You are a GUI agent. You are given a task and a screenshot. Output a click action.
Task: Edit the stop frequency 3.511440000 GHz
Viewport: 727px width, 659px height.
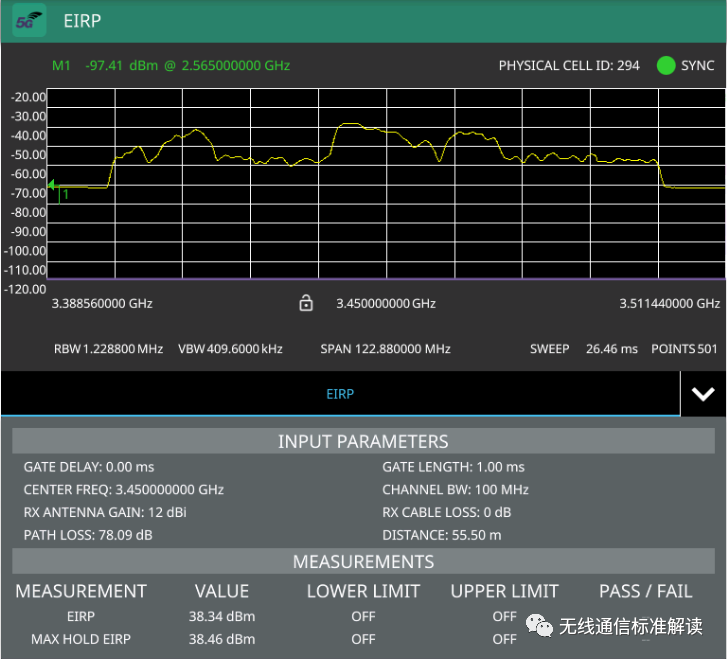(669, 304)
